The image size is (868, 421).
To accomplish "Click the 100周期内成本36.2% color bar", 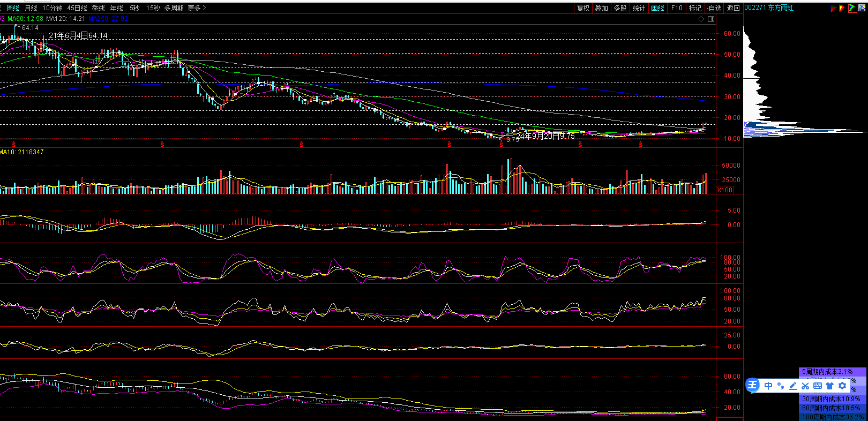I will pyautogui.click(x=832, y=417).
